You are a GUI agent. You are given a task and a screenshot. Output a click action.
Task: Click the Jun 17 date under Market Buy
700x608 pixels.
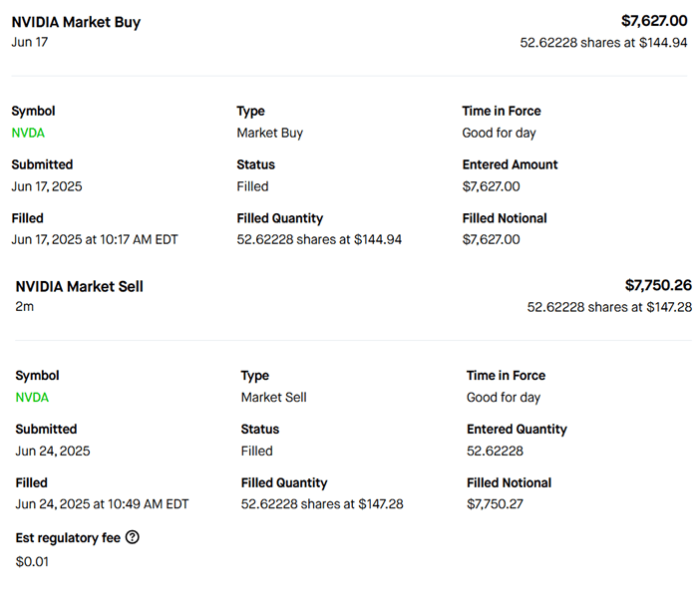[x=30, y=43]
